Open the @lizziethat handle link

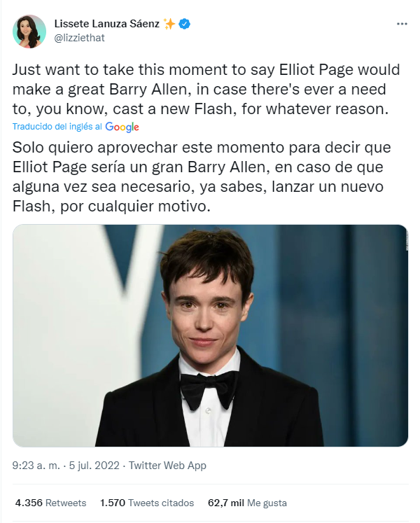(79, 38)
